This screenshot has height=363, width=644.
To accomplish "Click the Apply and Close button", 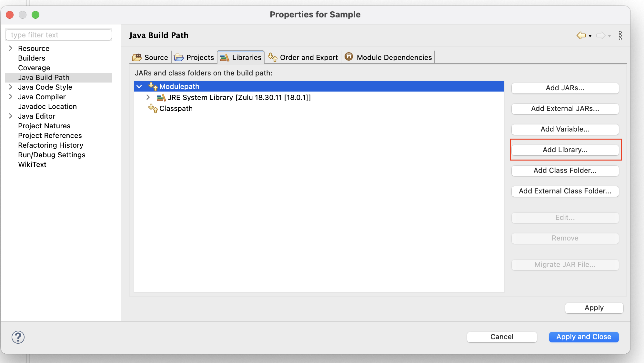I will click(x=583, y=337).
